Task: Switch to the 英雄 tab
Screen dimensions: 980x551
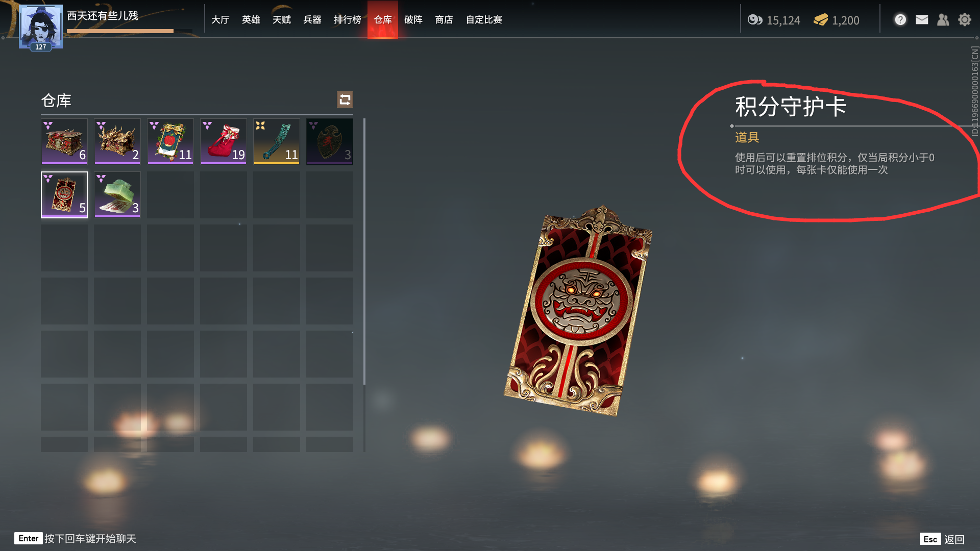Action: point(251,19)
